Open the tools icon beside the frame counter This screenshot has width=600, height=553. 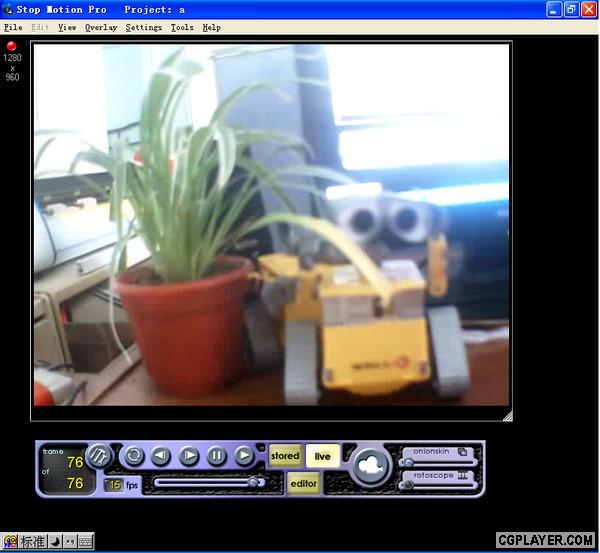click(99, 456)
